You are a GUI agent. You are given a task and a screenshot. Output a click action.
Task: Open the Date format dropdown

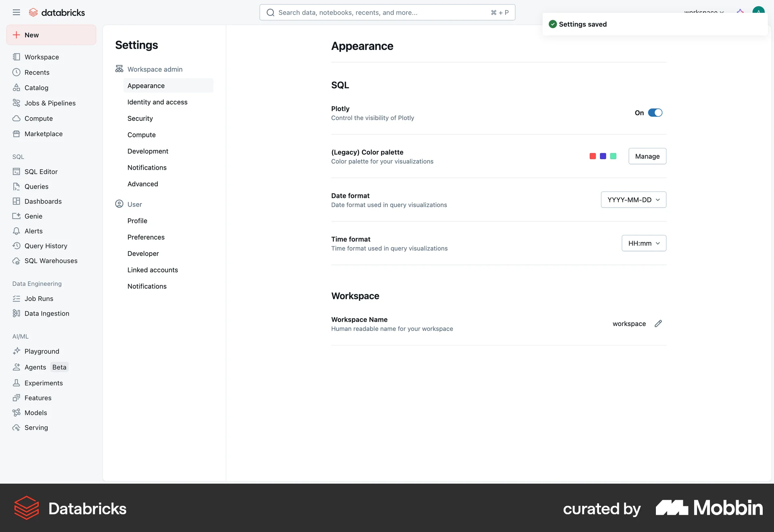633,199
